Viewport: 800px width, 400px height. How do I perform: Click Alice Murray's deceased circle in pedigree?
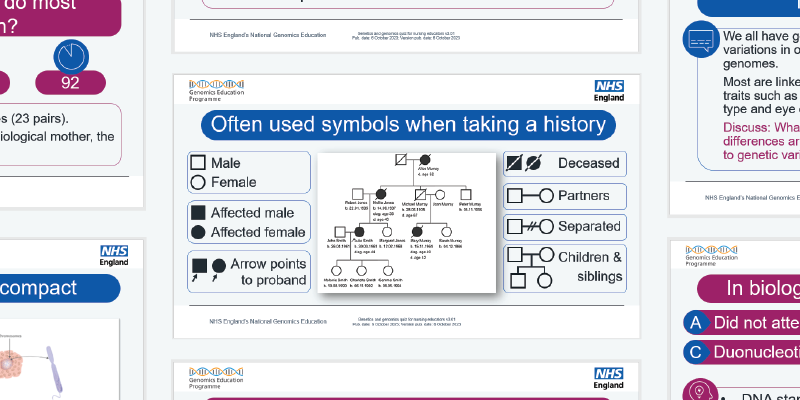tap(424, 160)
